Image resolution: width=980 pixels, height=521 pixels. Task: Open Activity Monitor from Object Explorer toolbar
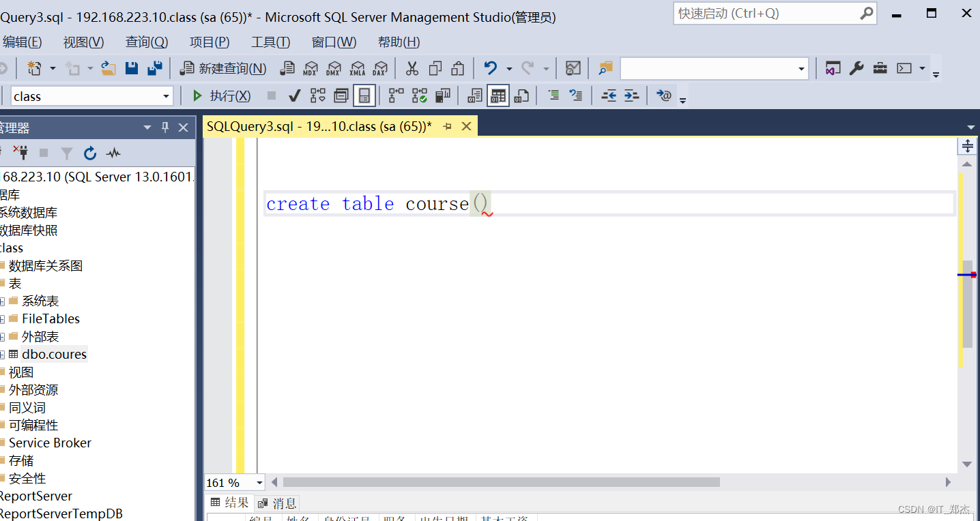pos(113,153)
